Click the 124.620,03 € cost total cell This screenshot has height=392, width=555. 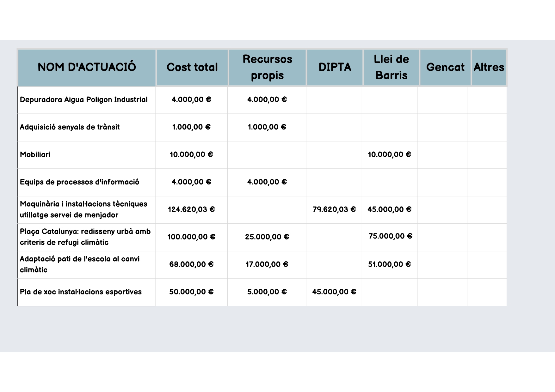pos(191,209)
